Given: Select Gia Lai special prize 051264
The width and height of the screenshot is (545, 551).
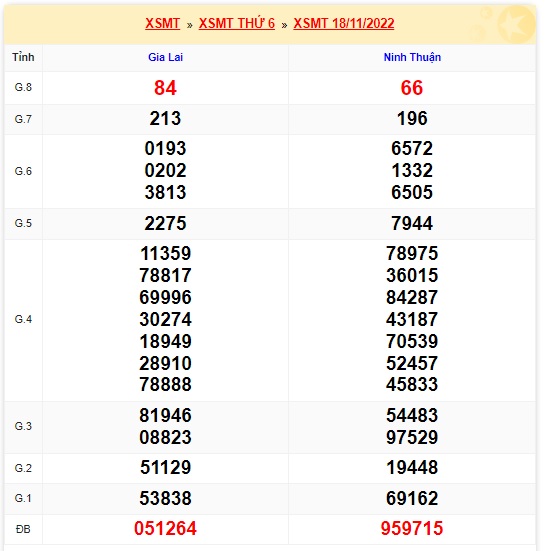Looking at the screenshot, I should [x=165, y=529].
